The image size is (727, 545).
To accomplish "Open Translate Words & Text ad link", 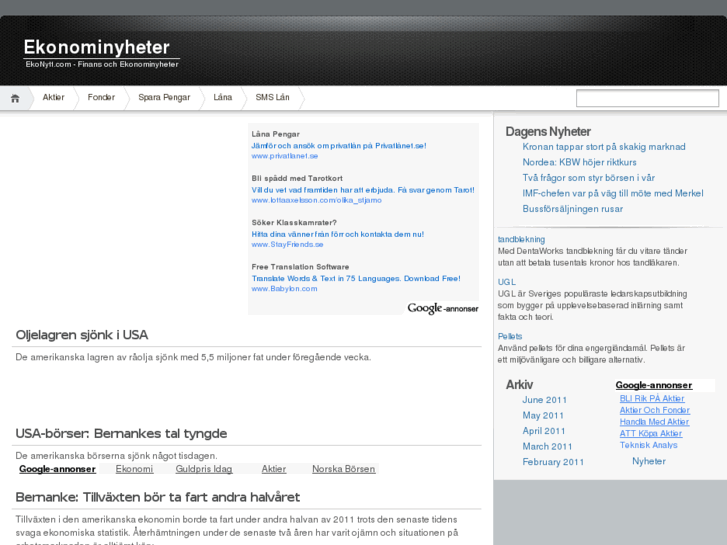I will tap(356, 278).
